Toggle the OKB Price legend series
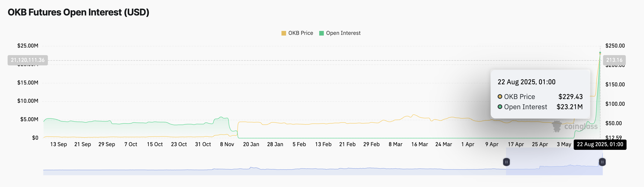 (297, 33)
